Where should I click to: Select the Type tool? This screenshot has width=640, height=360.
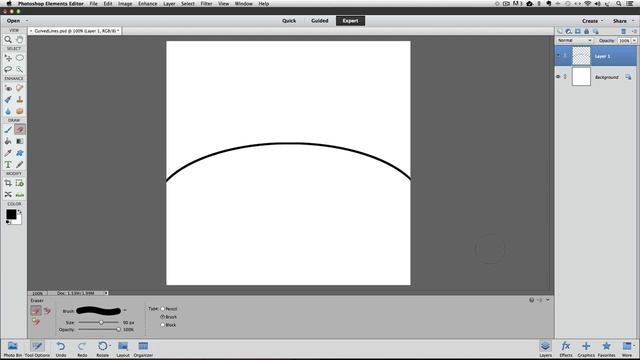click(x=8, y=164)
